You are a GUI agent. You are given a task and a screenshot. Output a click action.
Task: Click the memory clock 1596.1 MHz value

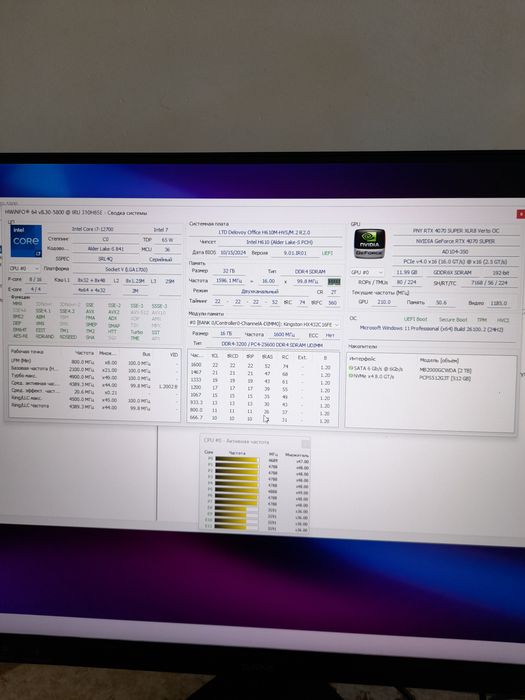click(228, 281)
